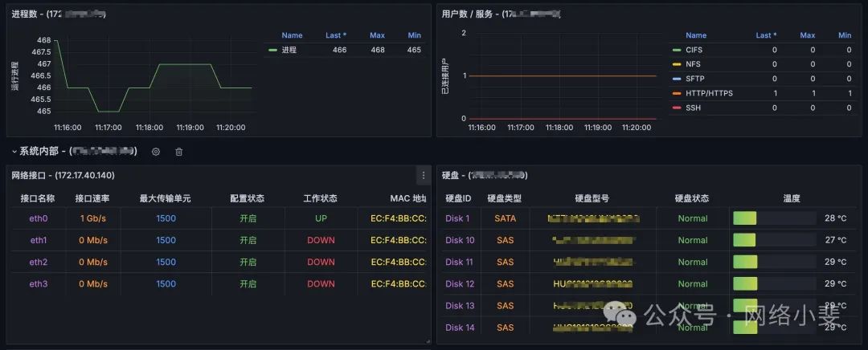Toggle HTTP/HTTPS series label in legend
The width and height of the screenshot is (868, 350).
click(708, 93)
